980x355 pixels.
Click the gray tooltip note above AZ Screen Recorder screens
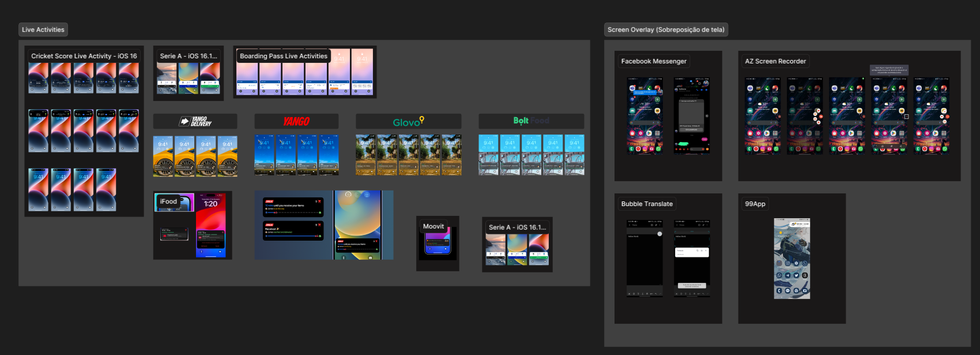(889, 70)
